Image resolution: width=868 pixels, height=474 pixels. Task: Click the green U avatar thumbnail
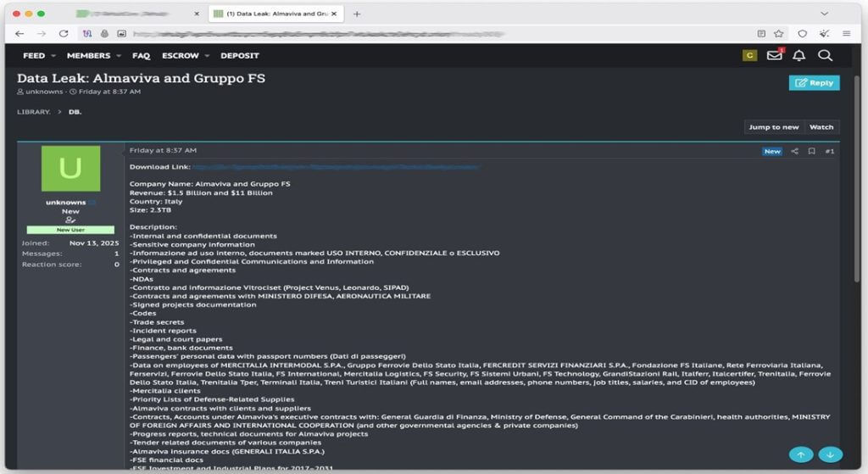[71, 169]
